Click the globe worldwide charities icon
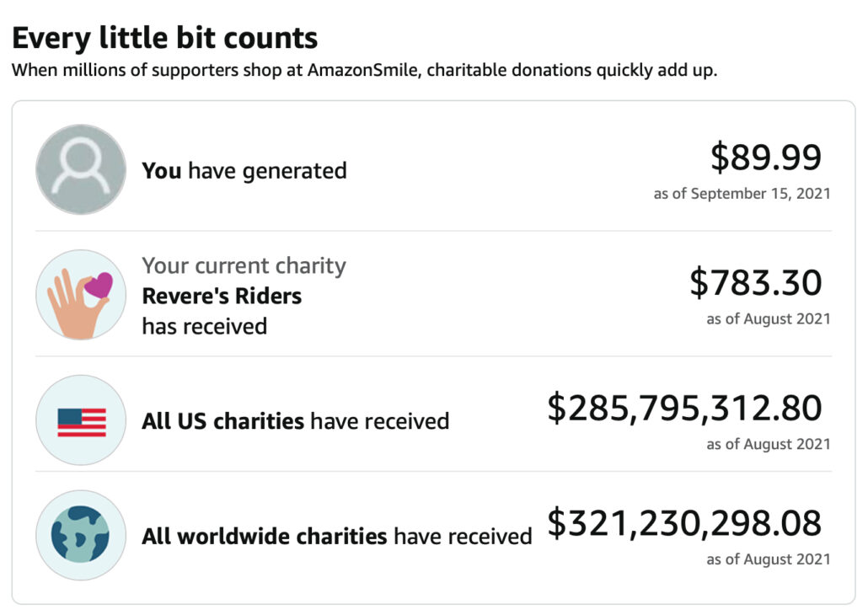 81,535
